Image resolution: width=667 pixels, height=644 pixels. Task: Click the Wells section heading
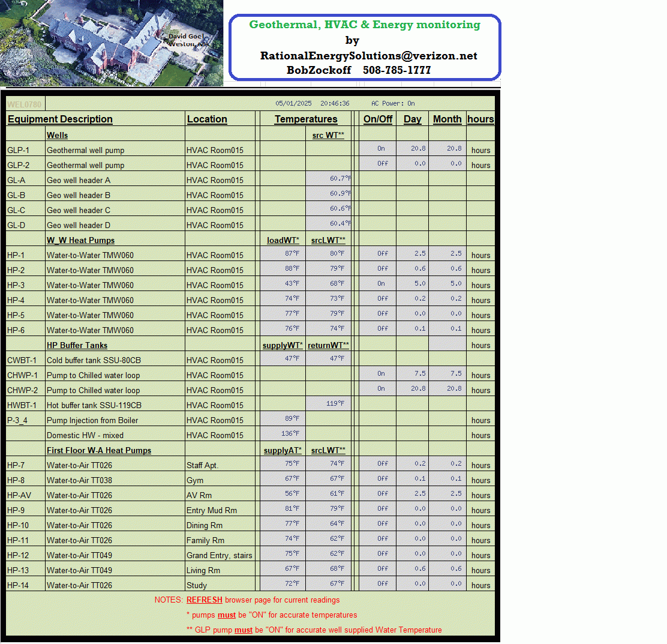point(58,136)
